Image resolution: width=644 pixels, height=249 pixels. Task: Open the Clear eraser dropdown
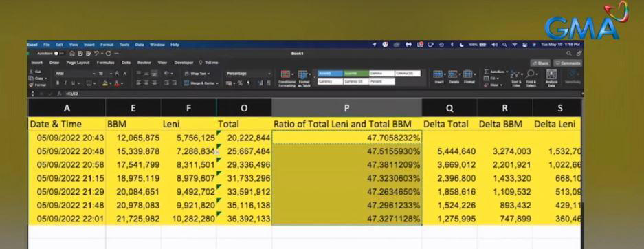click(494, 85)
